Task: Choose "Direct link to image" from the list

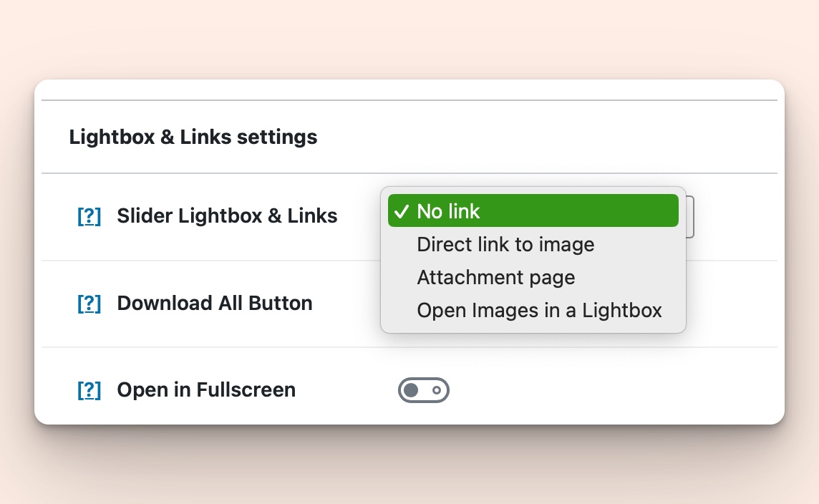Action: tap(505, 244)
